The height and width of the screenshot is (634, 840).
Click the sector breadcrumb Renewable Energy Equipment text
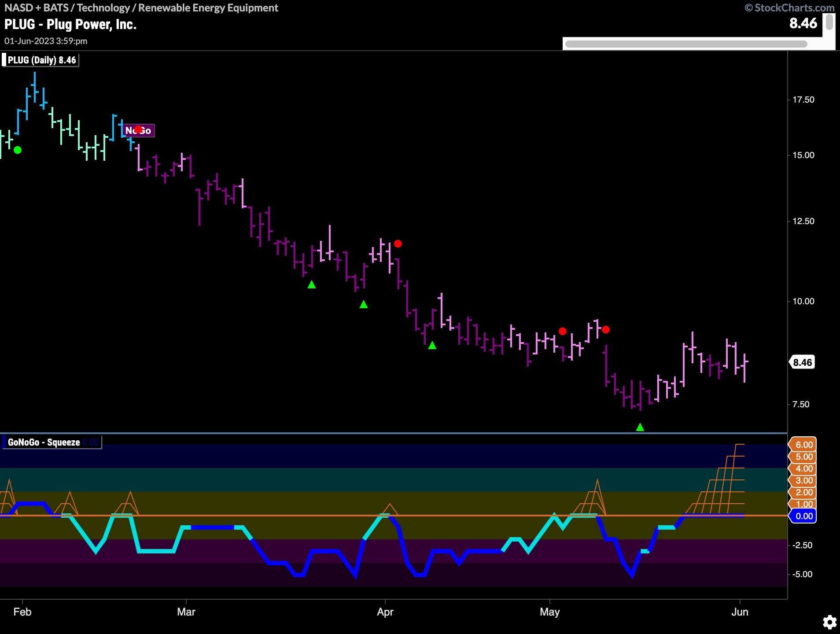coord(208,8)
